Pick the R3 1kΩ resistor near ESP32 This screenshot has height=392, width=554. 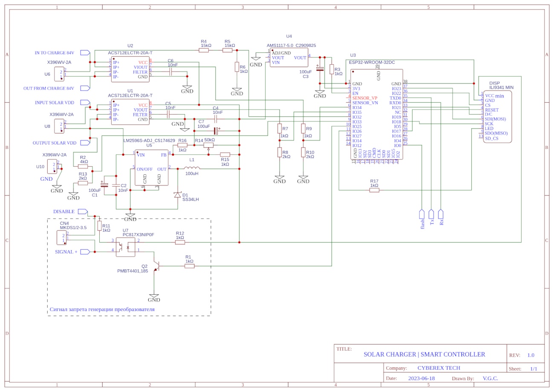[x=332, y=70]
